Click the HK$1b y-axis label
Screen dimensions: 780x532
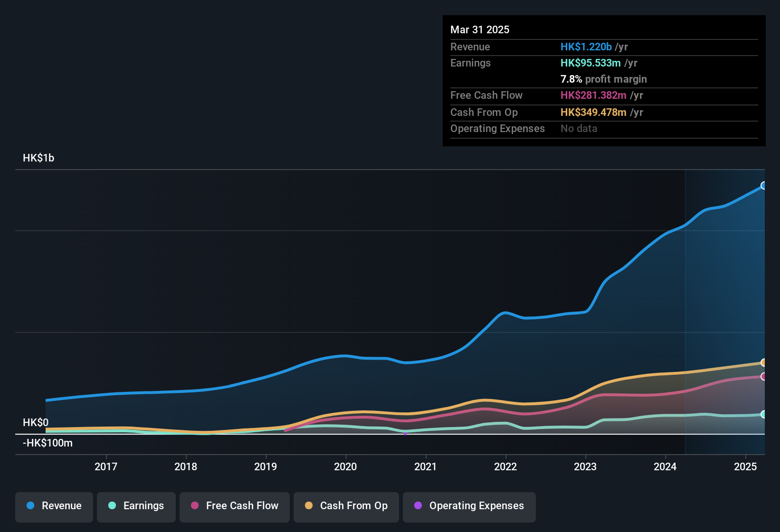38,158
